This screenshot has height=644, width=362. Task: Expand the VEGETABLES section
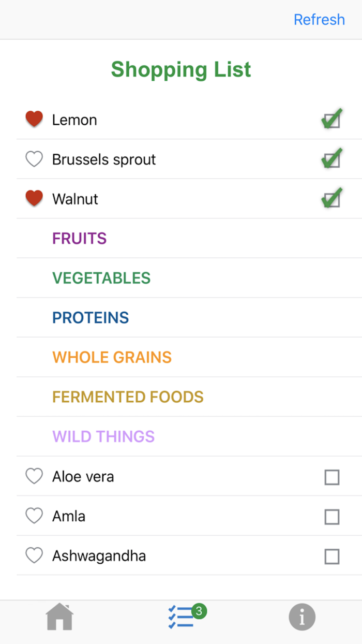(x=101, y=278)
